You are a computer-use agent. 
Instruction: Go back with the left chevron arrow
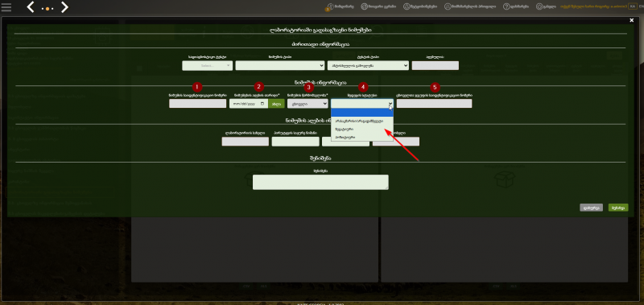pyautogui.click(x=31, y=7)
